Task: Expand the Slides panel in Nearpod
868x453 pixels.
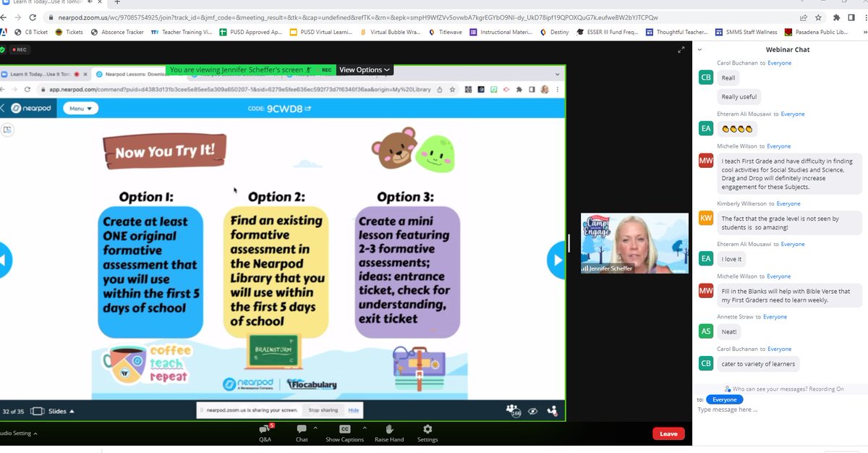Action: pyautogui.click(x=54, y=411)
